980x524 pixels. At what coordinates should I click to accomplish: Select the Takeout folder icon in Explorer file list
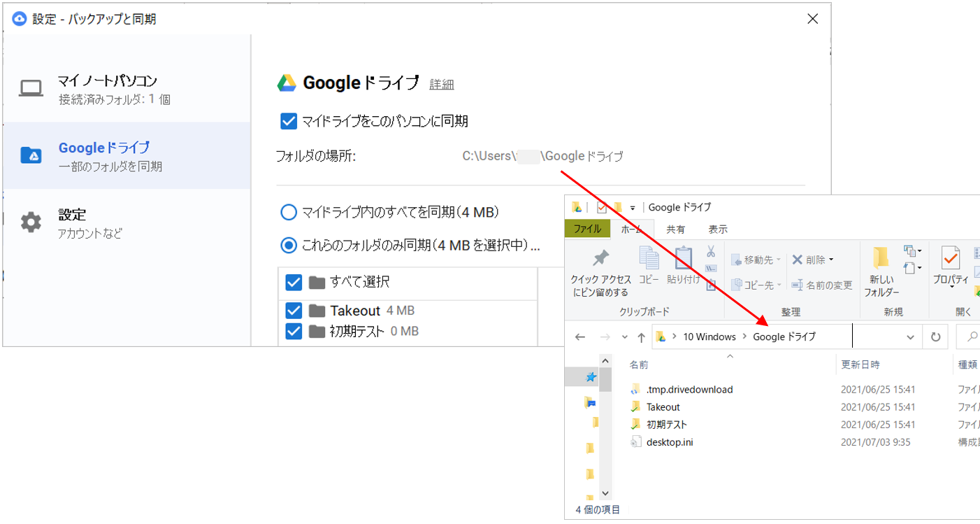(635, 406)
